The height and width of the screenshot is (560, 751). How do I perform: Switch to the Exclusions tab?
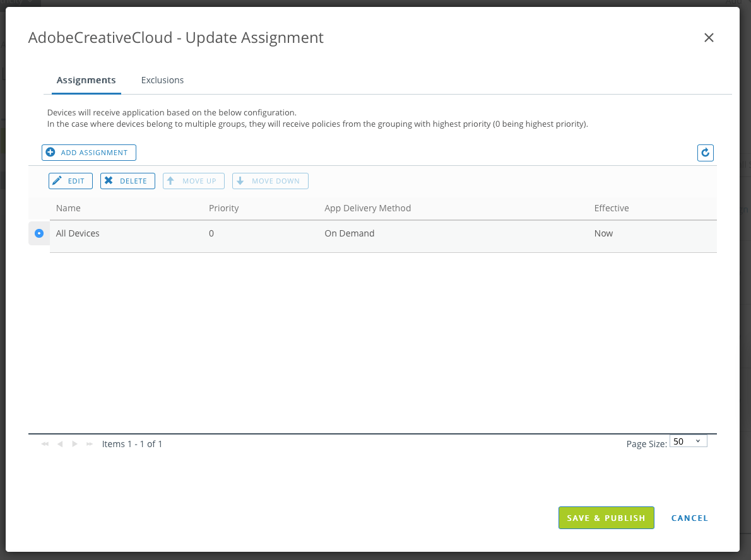click(x=162, y=80)
